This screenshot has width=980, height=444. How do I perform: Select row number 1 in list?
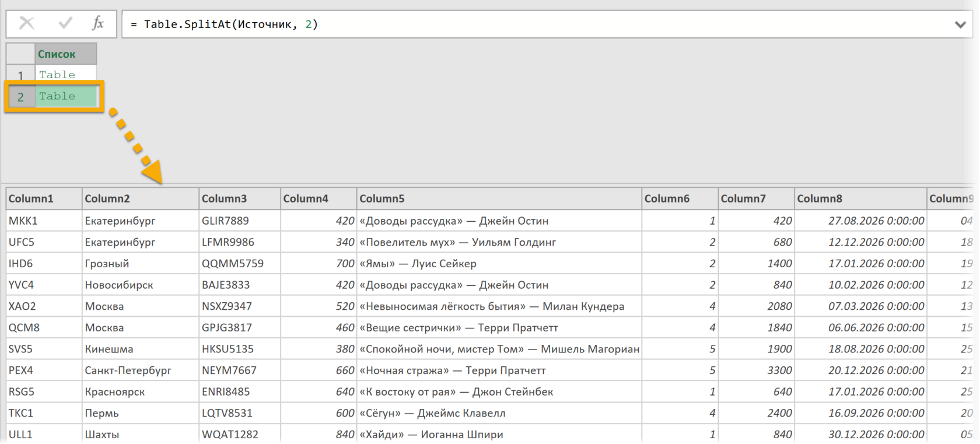pyautogui.click(x=20, y=75)
